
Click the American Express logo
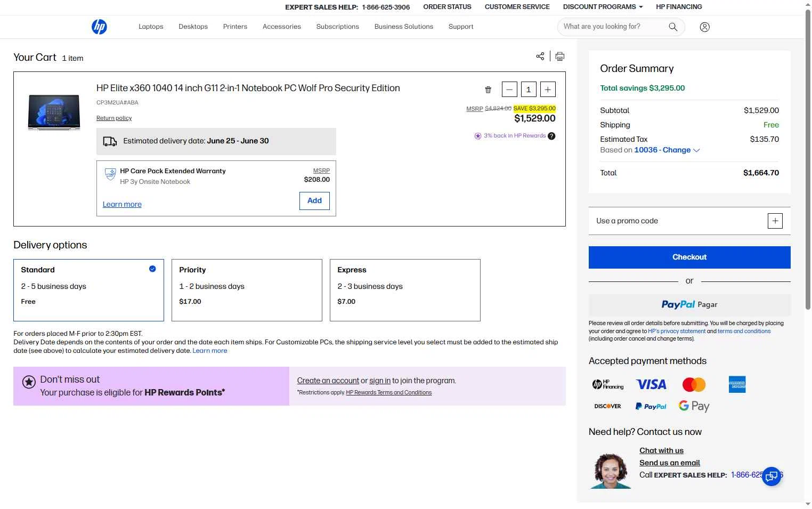coord(737,384)
